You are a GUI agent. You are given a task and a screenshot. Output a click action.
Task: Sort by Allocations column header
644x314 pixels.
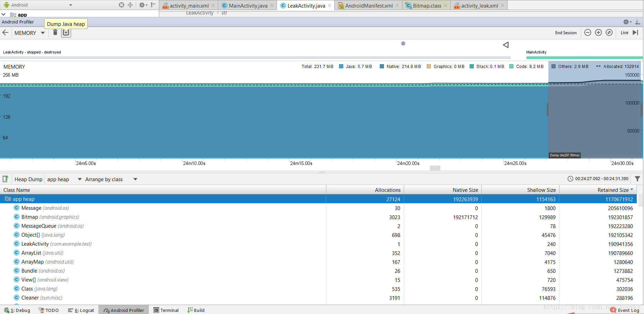[365, 190]
